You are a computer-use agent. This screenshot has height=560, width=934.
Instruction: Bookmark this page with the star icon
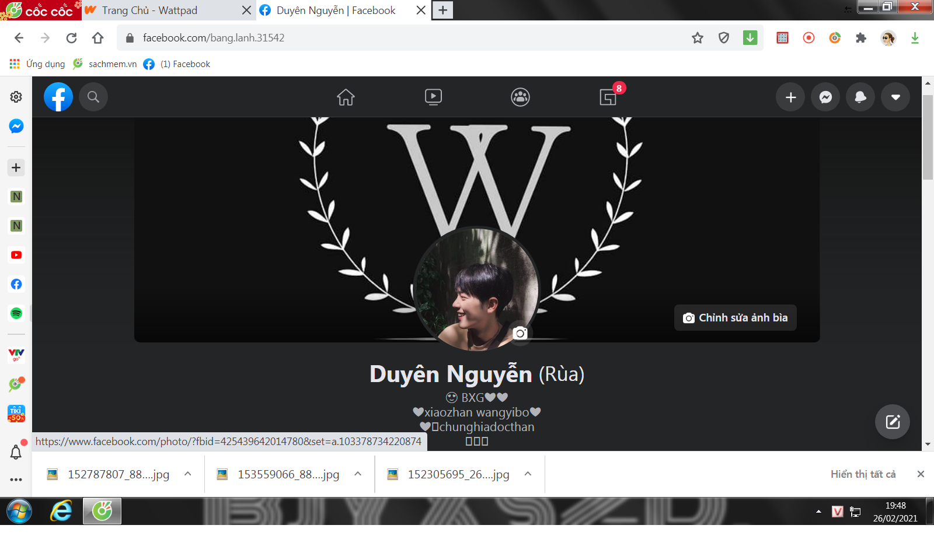coord(698,38)
